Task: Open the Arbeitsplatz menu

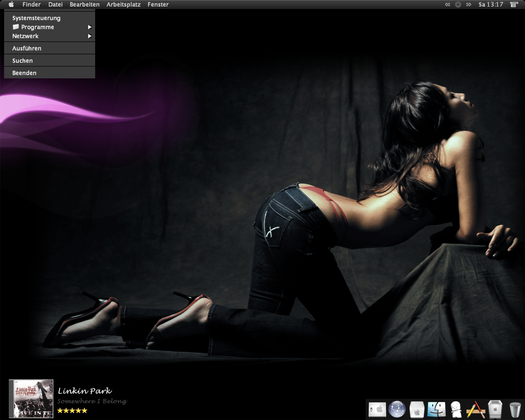Action: coord(123,5)
